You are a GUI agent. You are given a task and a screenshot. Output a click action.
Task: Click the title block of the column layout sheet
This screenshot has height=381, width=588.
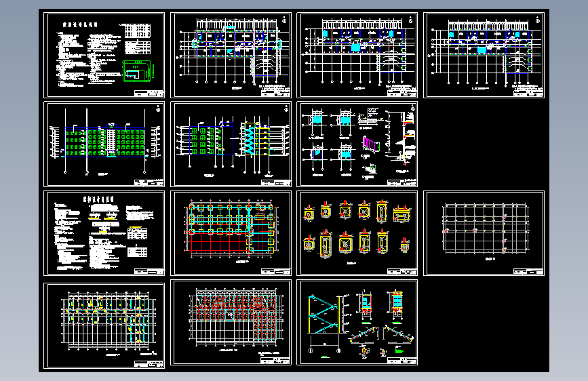point(529,272)
